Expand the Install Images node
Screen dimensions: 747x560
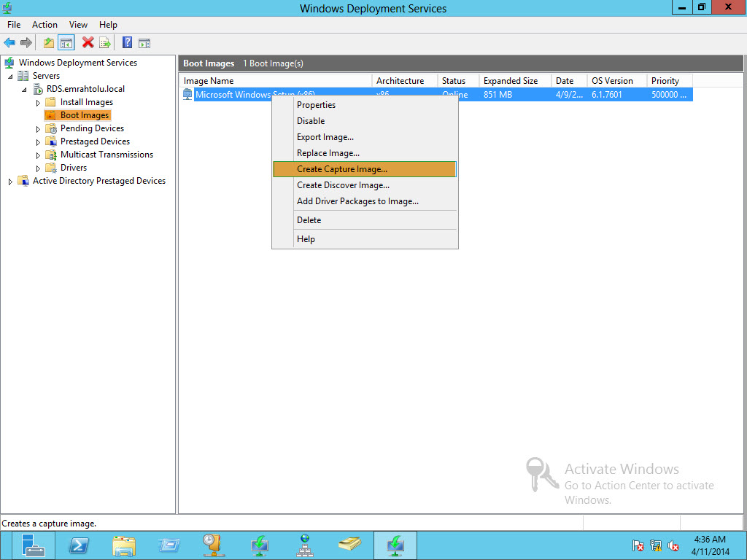coord(38,102)
